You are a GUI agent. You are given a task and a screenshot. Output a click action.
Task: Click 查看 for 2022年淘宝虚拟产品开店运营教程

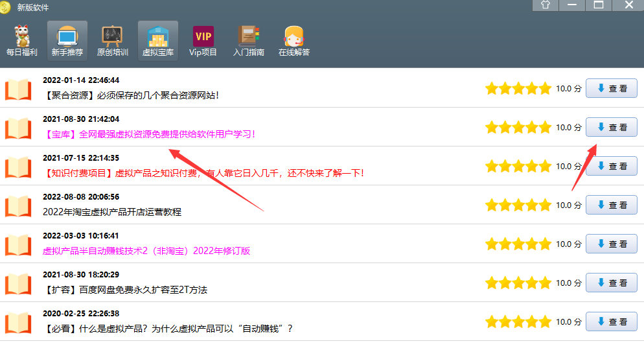611,205
